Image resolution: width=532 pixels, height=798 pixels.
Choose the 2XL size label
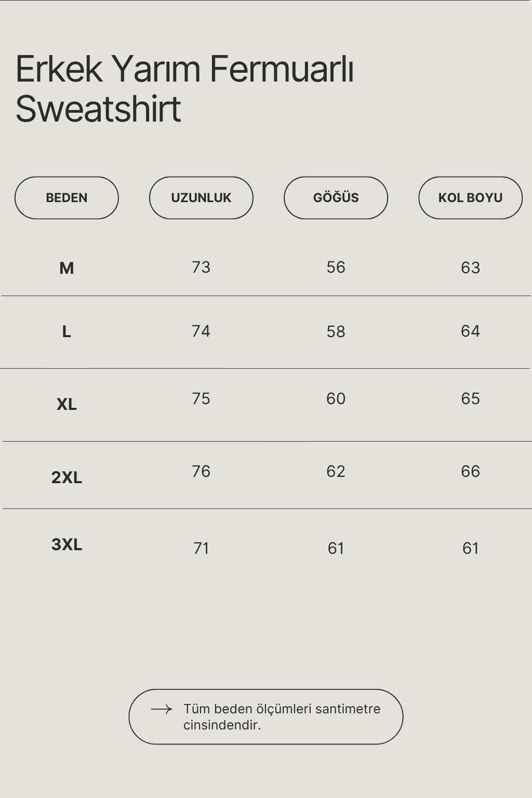tap(66, 477)
